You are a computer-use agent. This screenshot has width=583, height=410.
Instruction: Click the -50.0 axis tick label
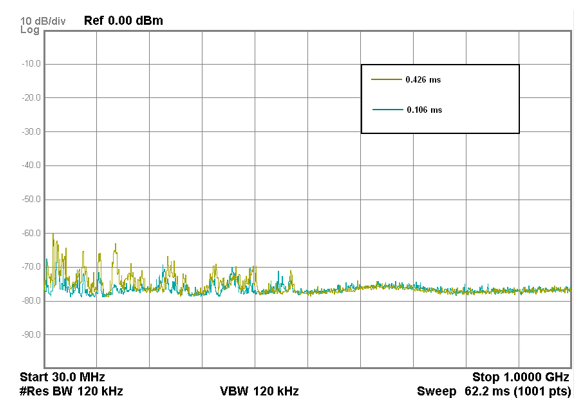[x=31, y=199]
